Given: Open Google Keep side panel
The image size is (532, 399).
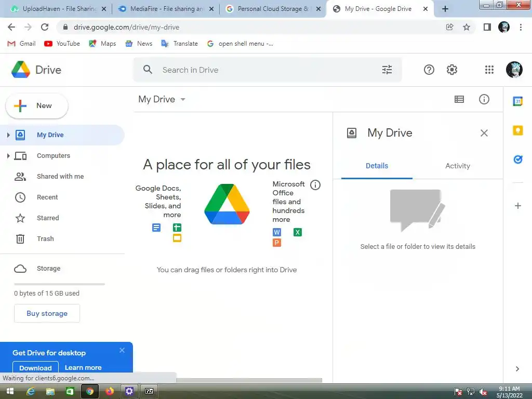Looking at the screenshot, I should pos(517,130).
